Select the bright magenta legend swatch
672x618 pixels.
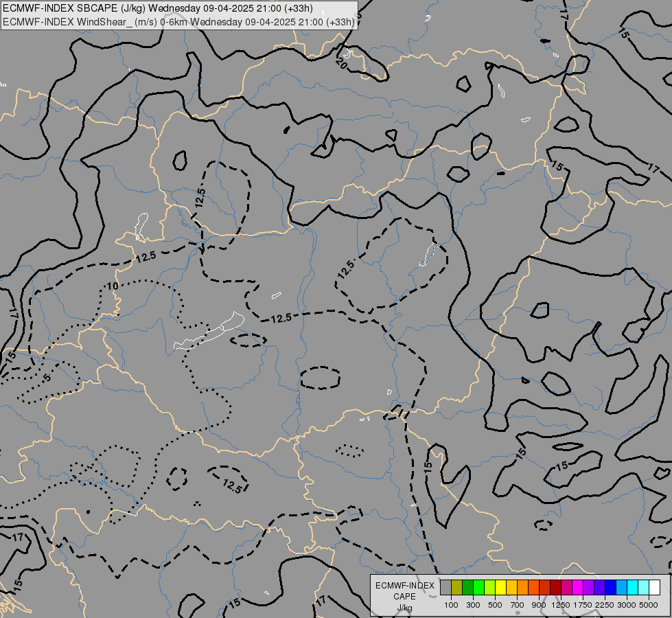pos(577,588)
